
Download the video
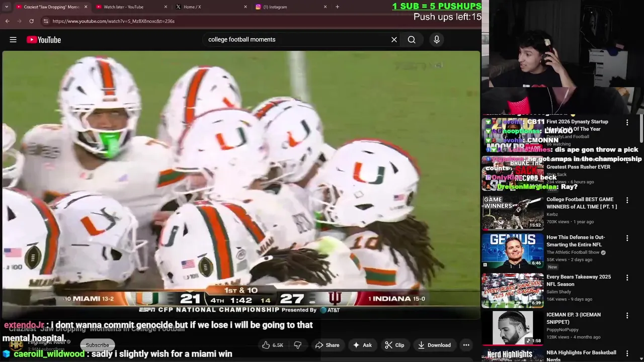(434, 345)
